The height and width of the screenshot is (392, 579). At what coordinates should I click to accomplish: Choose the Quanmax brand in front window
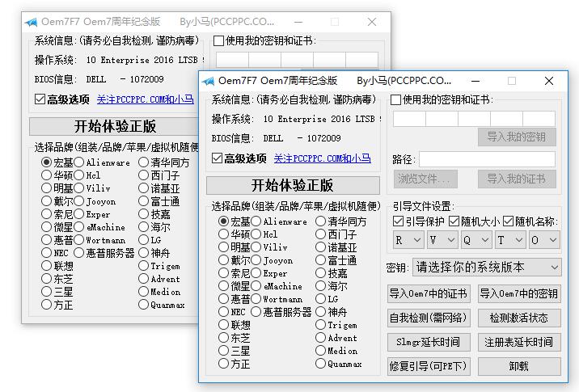pyautogui.click(x=321, y=364)
